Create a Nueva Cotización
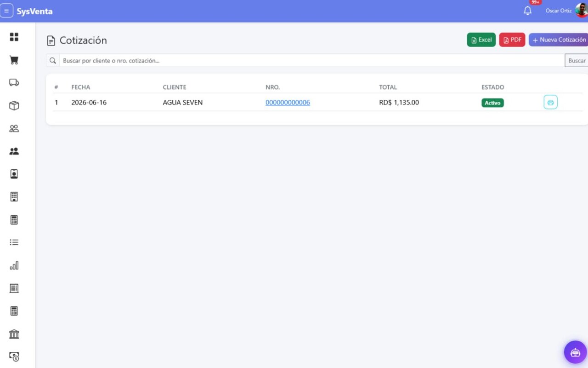588x368 pixels. pos(559,40)
